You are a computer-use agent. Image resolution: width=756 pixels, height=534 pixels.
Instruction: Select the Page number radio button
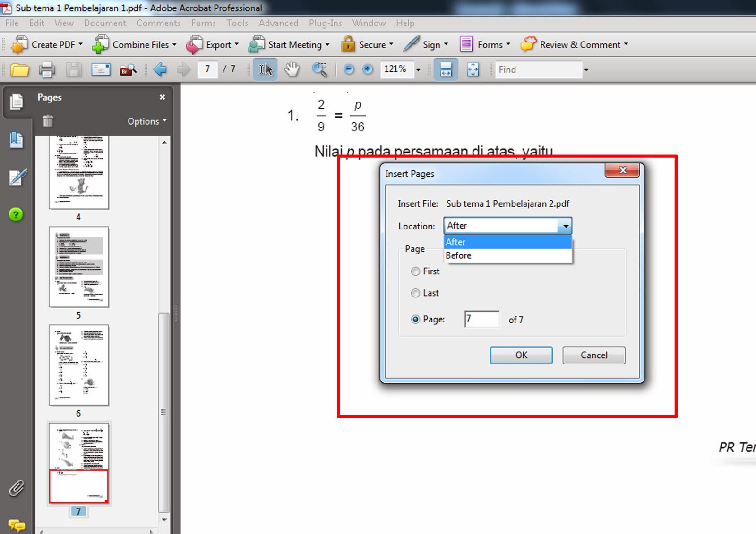pos(415,320)
